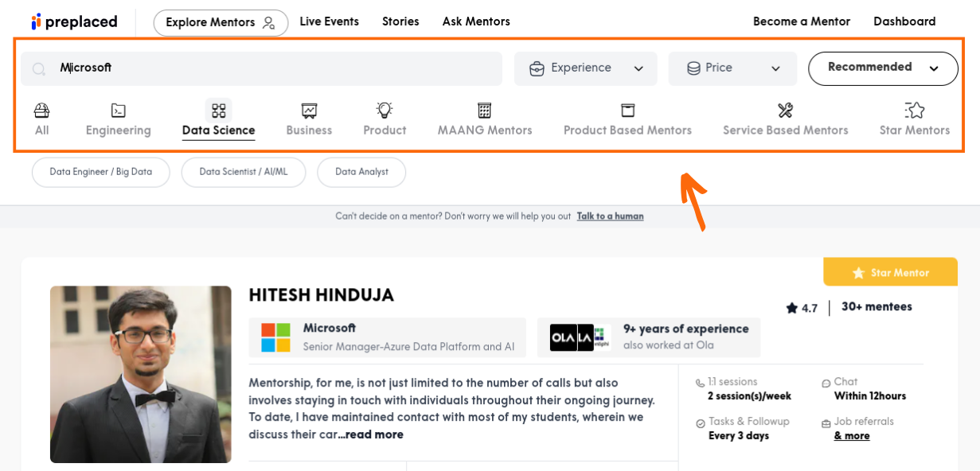Select the MAANG Mentors building icon
This screenshot has width=980, height=471.
point(484,111)
